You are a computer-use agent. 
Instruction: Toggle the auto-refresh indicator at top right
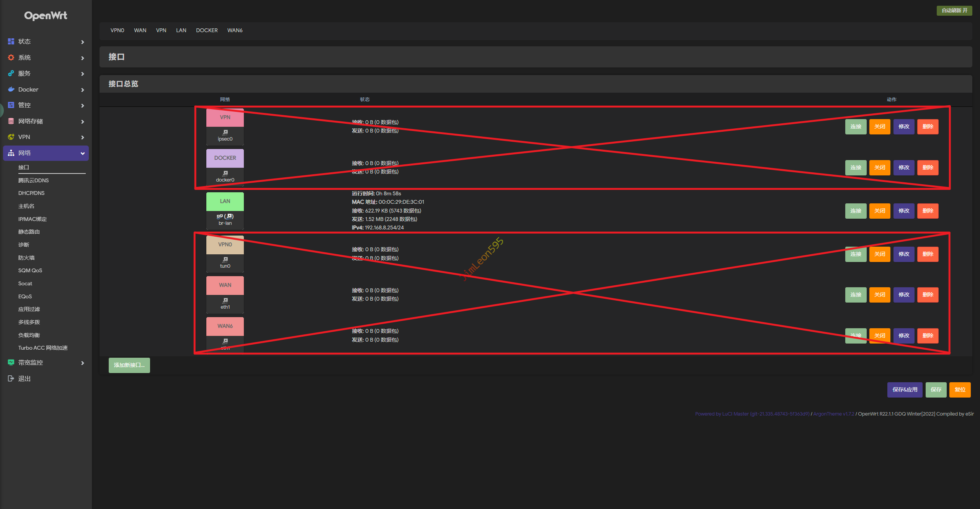pos(954,10)
